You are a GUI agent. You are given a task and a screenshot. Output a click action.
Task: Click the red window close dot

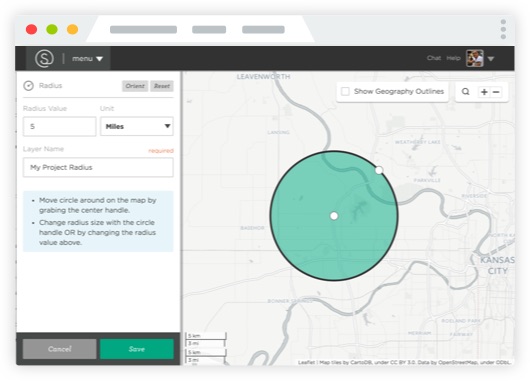[31, 29]
